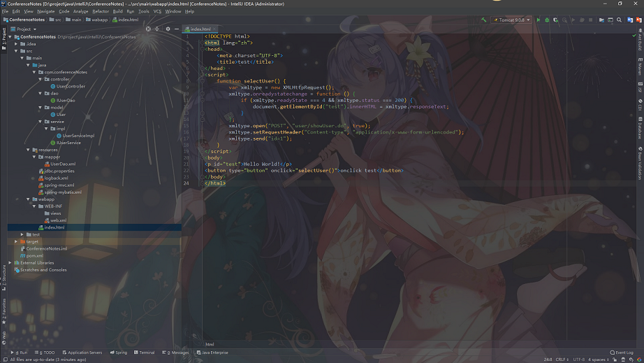
Task: Open the TODO tool window
Action: coord(45,353)
